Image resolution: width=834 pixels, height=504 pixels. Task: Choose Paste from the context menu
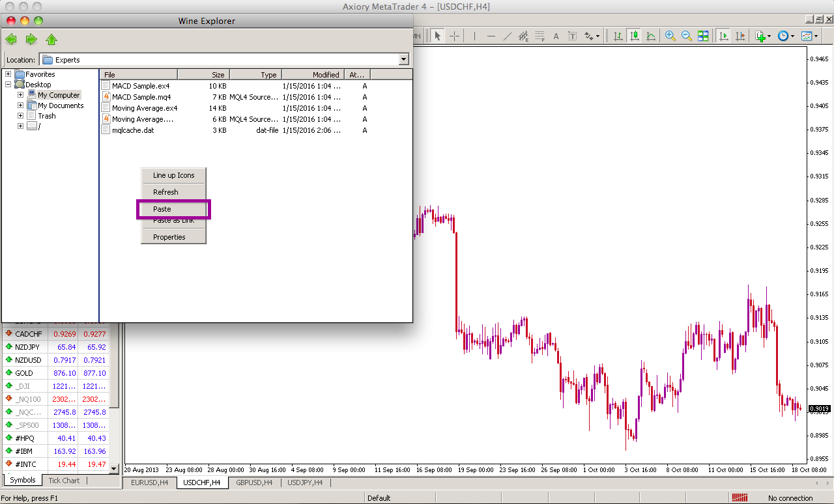[x=162, y=209]
